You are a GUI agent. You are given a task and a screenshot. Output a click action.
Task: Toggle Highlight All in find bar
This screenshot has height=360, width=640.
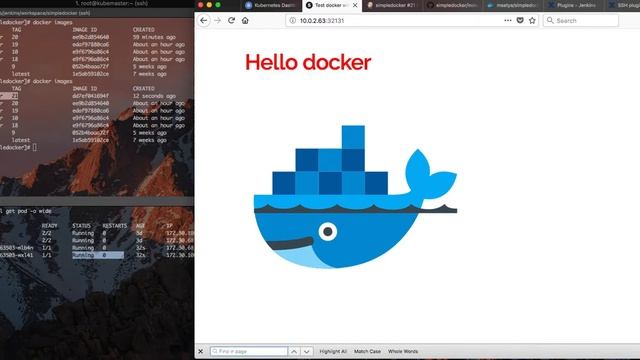(333, 351)
